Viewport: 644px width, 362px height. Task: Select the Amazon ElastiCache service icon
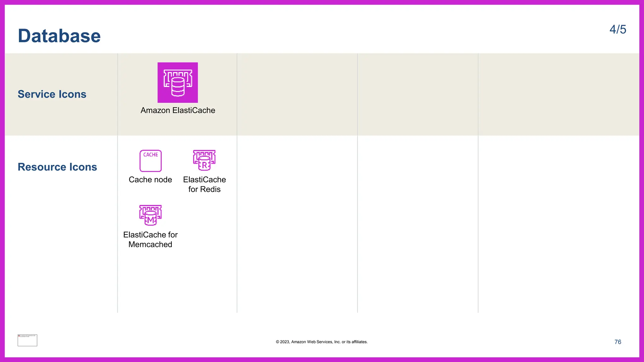[x=178, y=82]
